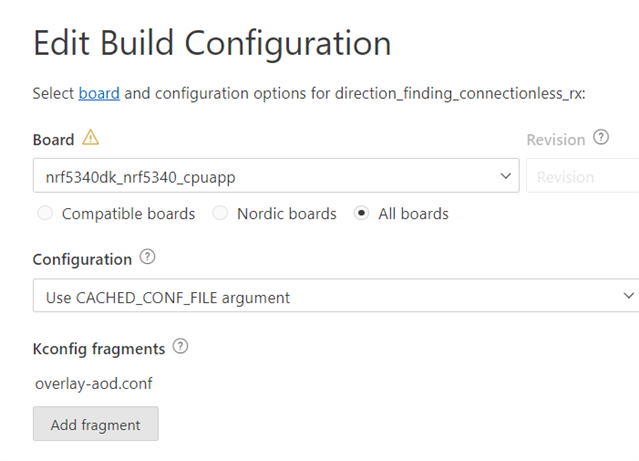Click the direction_finding_connectionless_rx project name text
This screenshot has width=639, height=461.
tap(459, 94)
